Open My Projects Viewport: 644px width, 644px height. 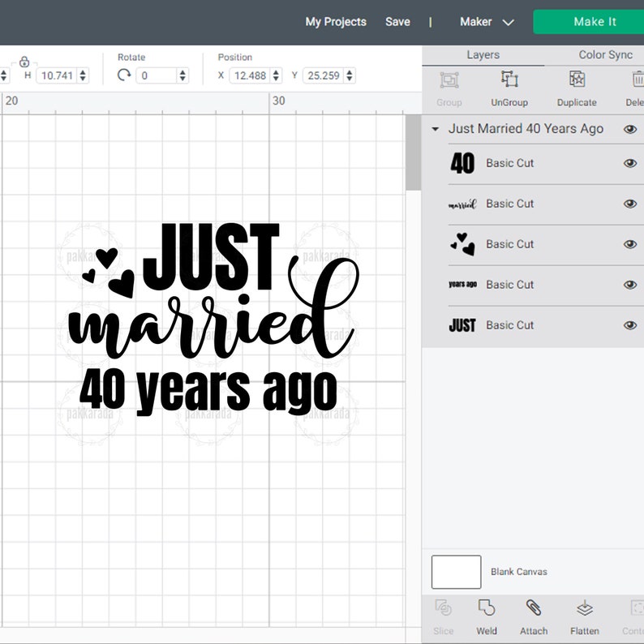(336, 22)
